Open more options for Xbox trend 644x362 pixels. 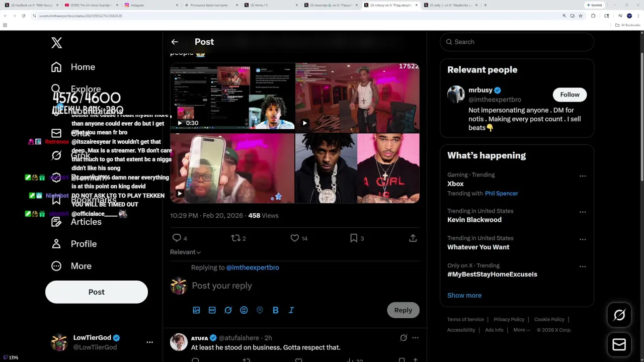pos(583,176)
